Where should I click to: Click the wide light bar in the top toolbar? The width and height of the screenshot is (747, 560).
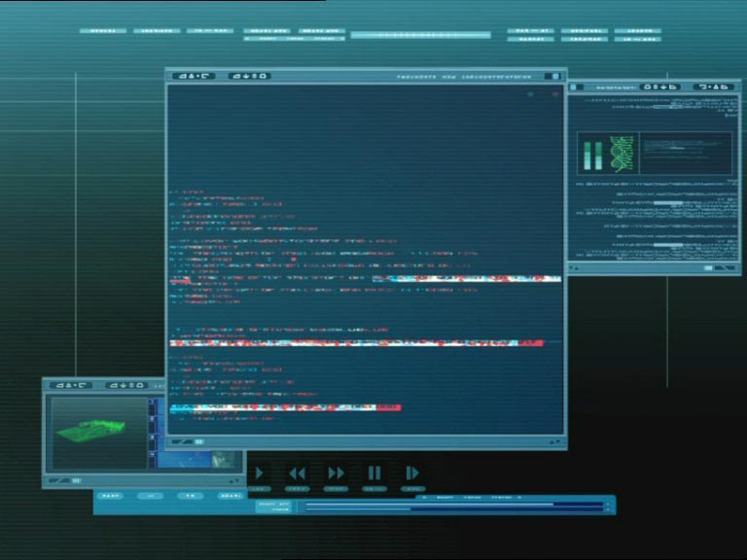click(x=422, y=35)
